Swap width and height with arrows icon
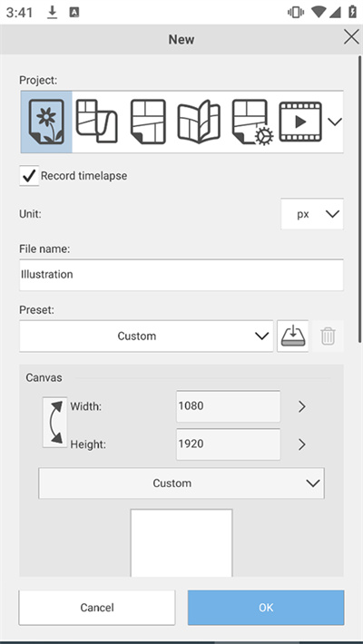The height and width of the screenshot is (644, 363). 54,422
